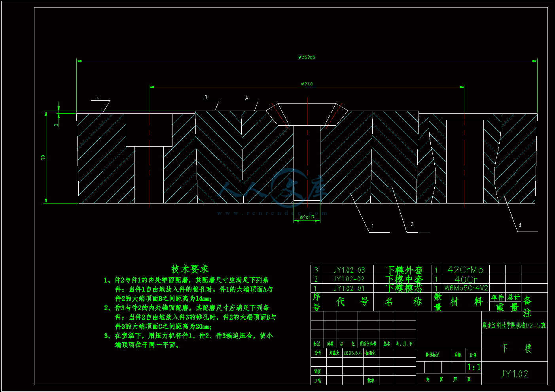Select the φ350g6 outer diameter dimension text
The width and height of the screenshot is (555, 392).
click(307, 57)
